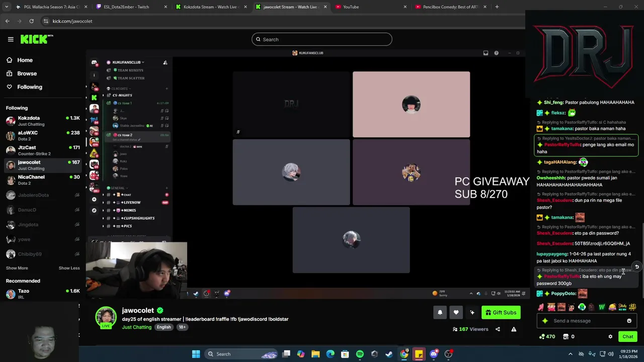
Task: Open Browse in Kick sidebar
Action: tap(27, 73)
